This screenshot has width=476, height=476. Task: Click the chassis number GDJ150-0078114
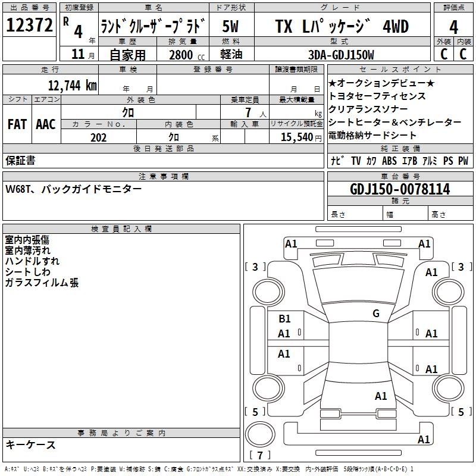pos(400,190)
